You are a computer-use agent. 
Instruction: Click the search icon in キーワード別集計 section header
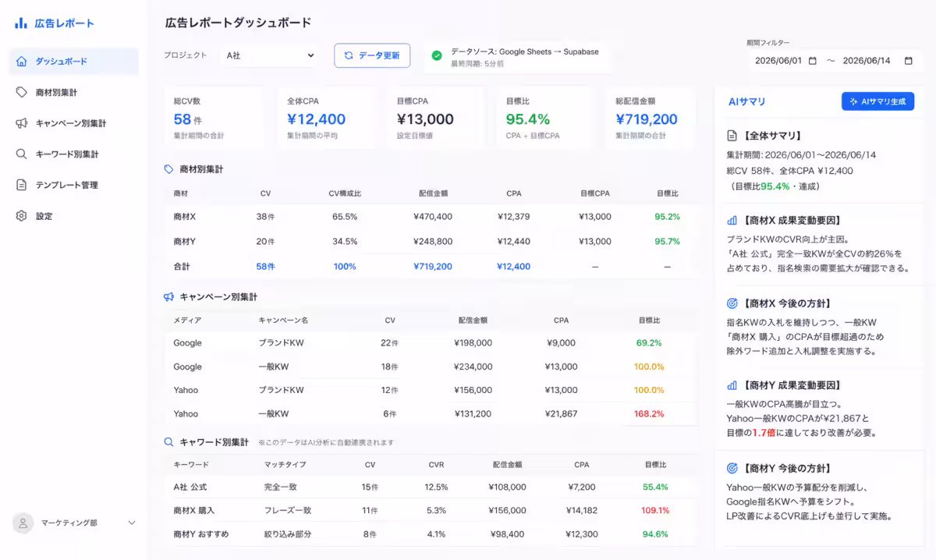click(x=168, y=442)
